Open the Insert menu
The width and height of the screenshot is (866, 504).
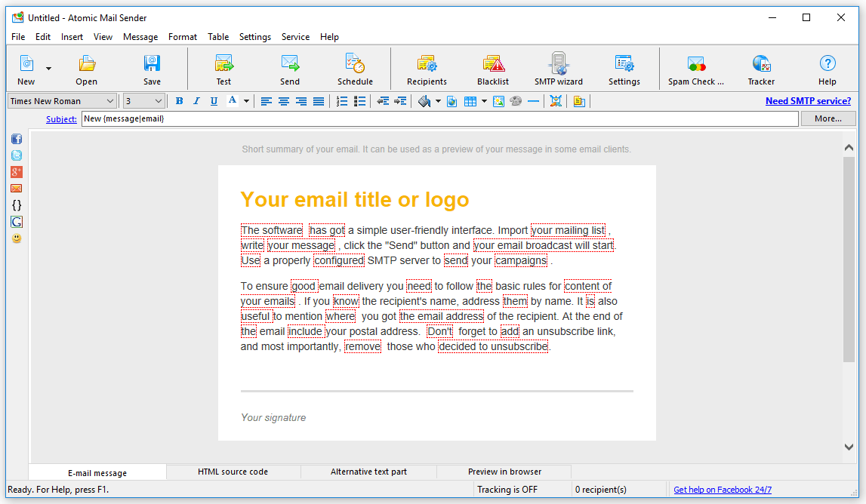72,37
